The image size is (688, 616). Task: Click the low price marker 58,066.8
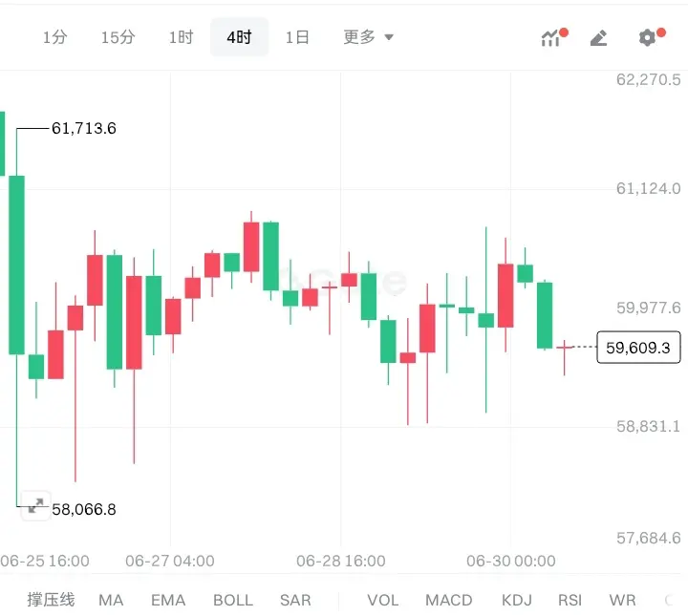[x=84, y=509]
